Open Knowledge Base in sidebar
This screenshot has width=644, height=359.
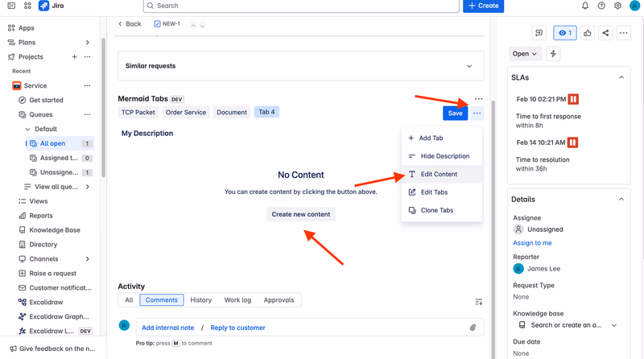tap(55, 230)
